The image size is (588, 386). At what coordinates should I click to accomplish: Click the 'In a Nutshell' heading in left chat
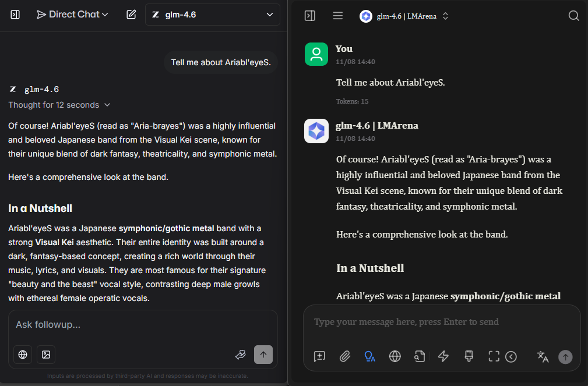pos(40,208)
